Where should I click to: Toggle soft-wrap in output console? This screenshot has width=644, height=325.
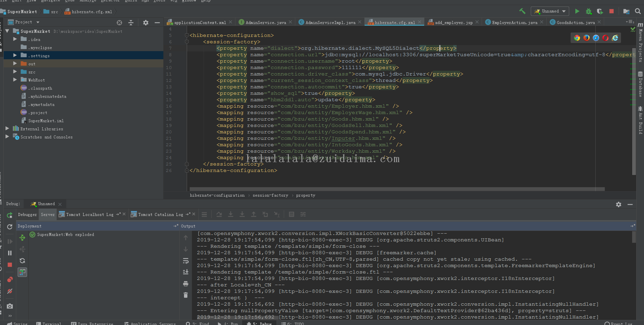pyautogui.click(x=186, y=261)
